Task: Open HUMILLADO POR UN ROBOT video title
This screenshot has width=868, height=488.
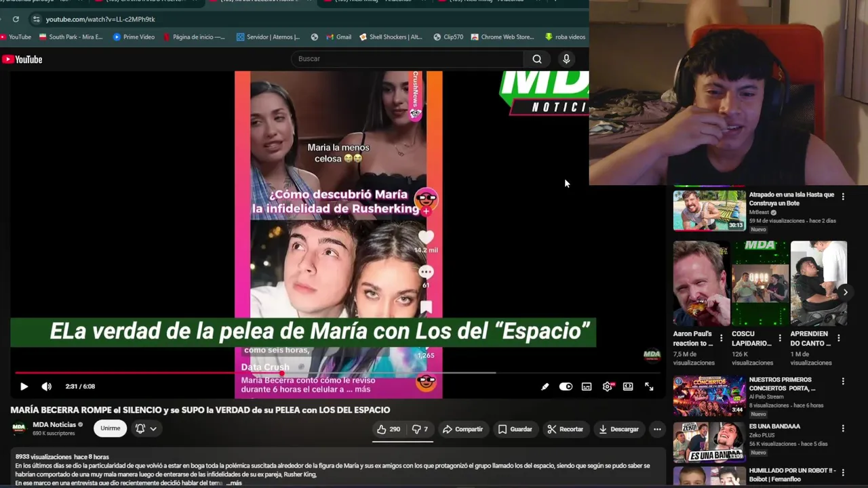Action: pos(793,474)
